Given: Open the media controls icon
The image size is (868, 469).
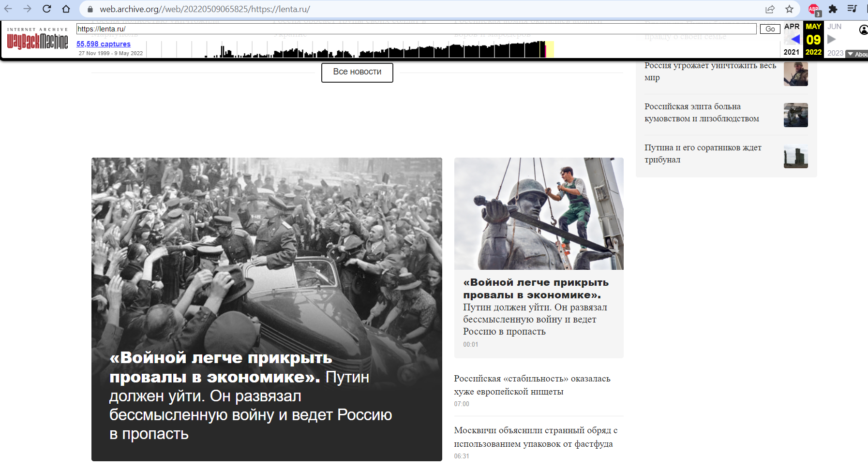Looking at the screenshot, I should coord(852,9).
